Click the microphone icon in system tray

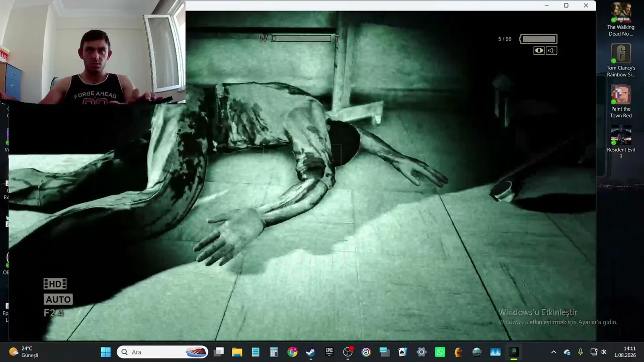(580, 352)
